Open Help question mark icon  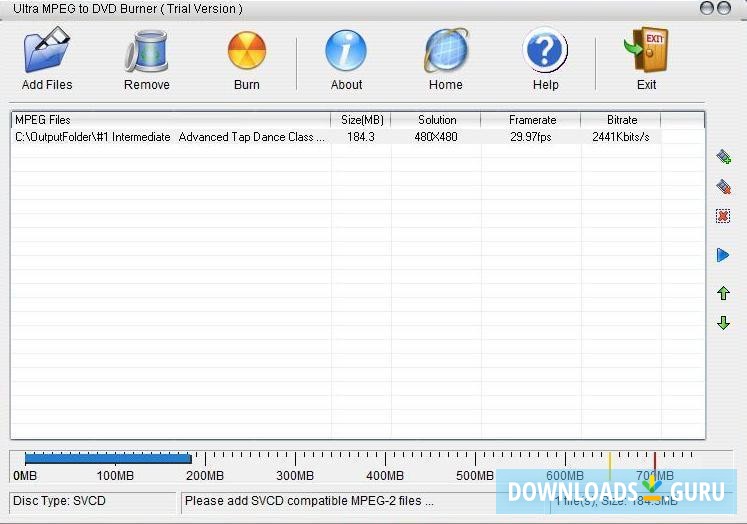545,50
